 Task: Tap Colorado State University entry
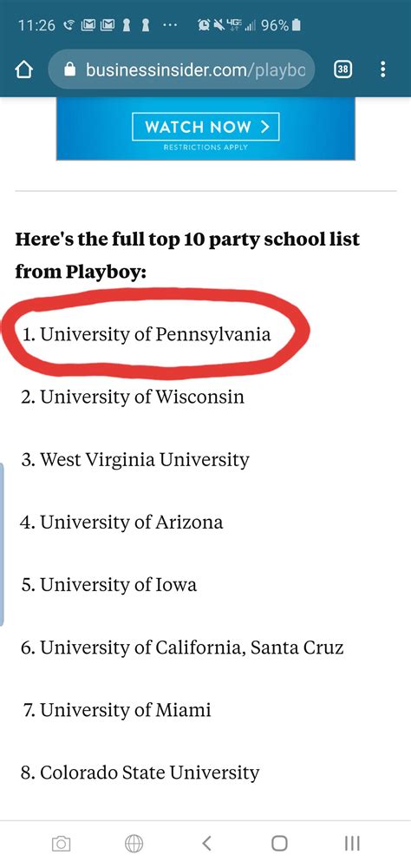click(x=140, y=773)
